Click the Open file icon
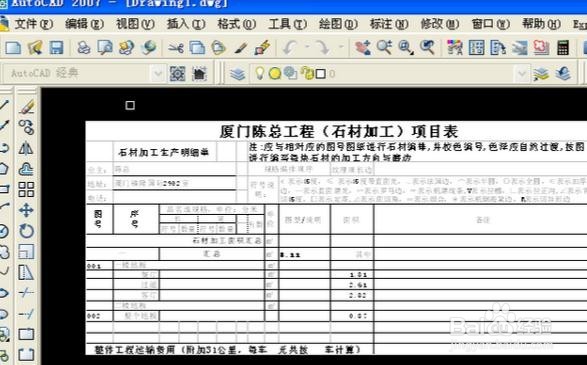This screenshot has width=587, height=365. click(35, 48)
